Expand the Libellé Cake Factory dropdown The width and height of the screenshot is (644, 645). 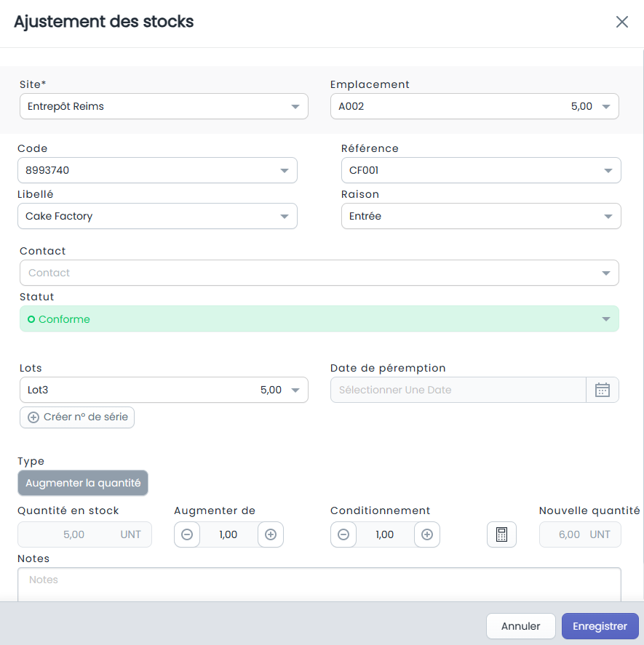(x=157, y=216)
